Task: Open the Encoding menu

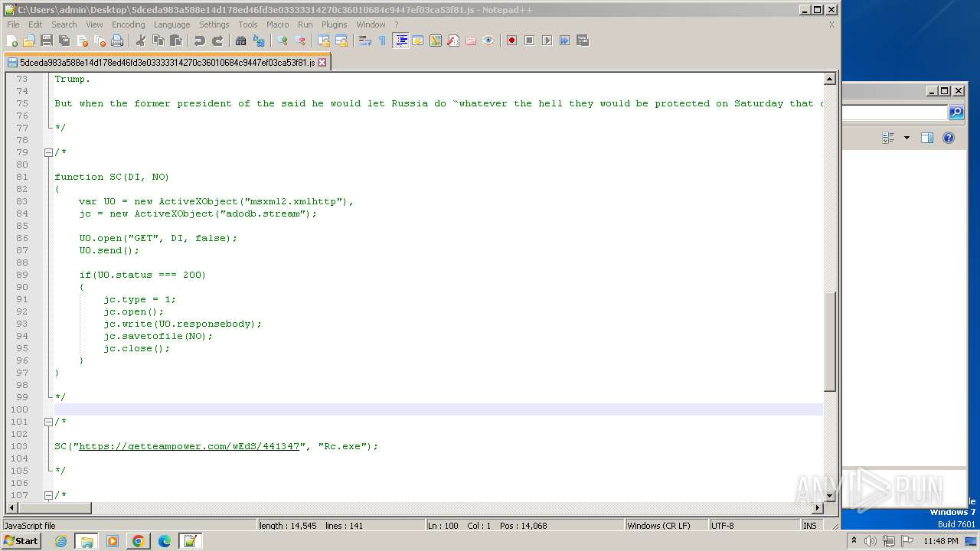Action: pos(128,24)
